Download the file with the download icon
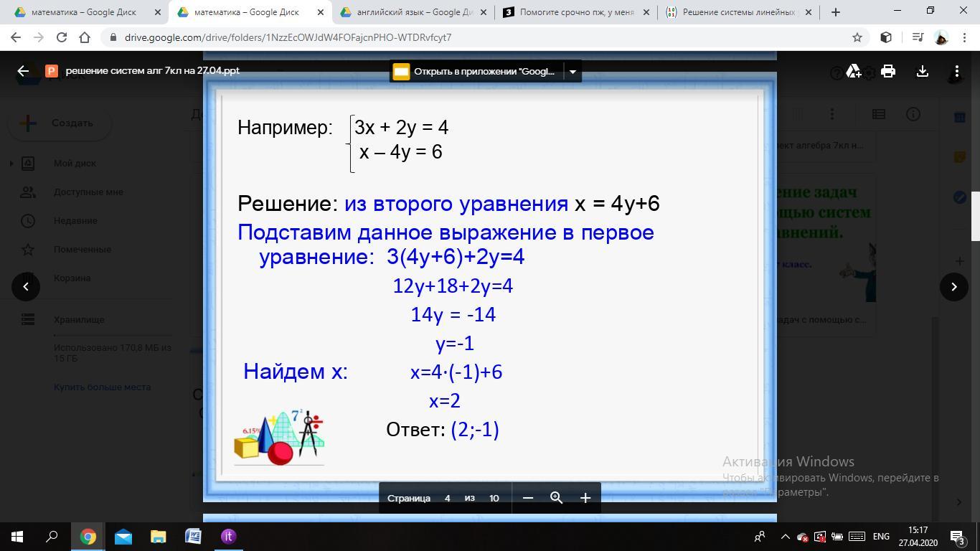980x551 pixels. pos(923,71)
